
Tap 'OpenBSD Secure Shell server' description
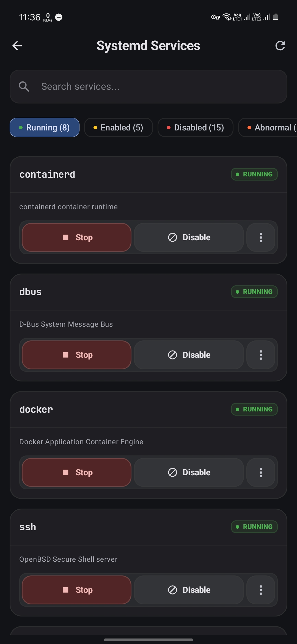pyautogui.click(x=68, y=559)
